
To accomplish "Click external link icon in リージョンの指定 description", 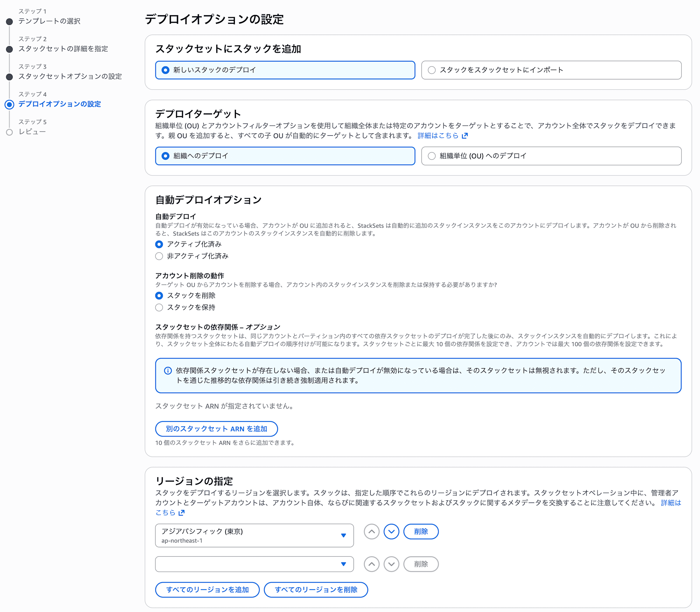I will [181, 513].
